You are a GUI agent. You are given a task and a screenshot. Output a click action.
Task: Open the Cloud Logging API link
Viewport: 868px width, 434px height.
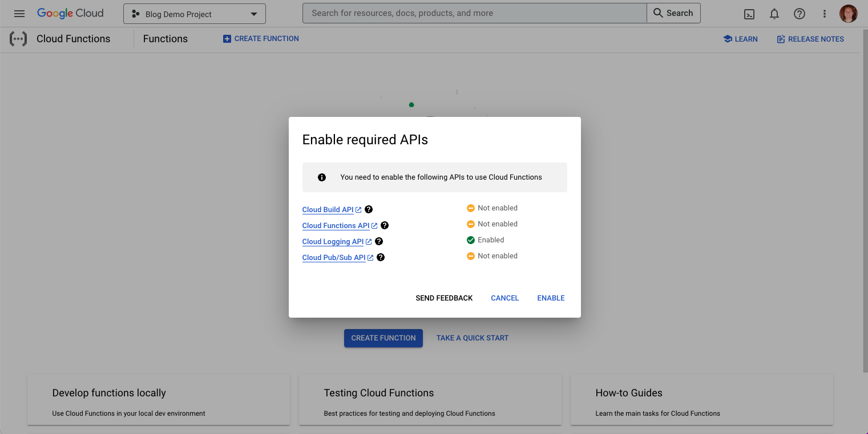tap(337, 241)
